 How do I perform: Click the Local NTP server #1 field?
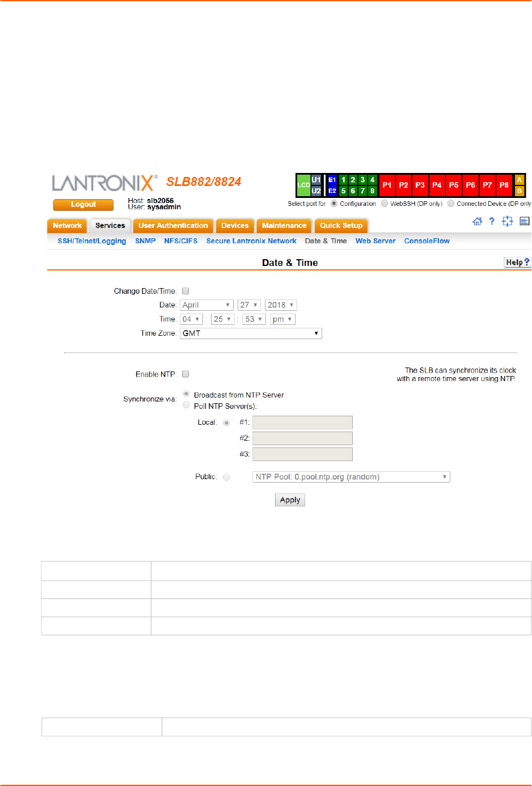(302, 422)
